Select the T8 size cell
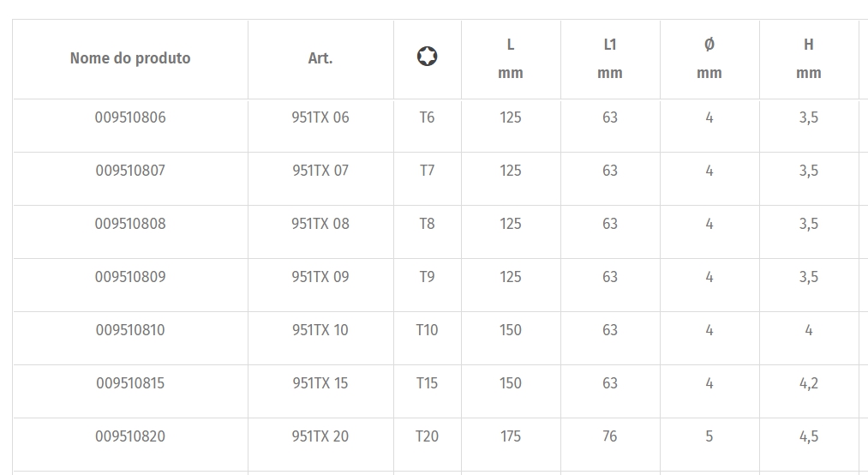Image resolution: width=868 pixels, height=475 pixels. pos(427,224)
